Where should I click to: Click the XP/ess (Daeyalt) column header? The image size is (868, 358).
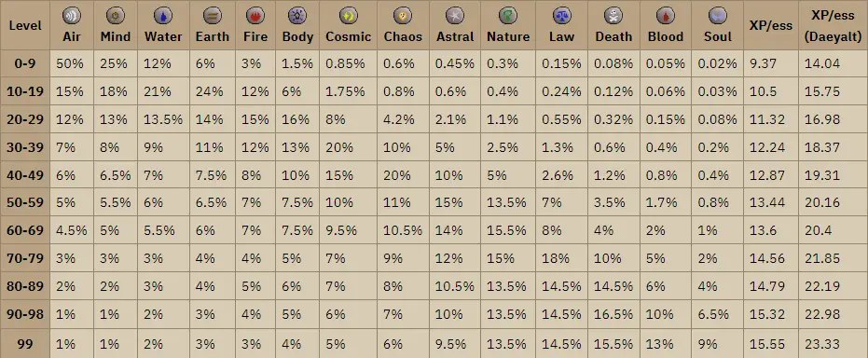[x=833, y=25]
